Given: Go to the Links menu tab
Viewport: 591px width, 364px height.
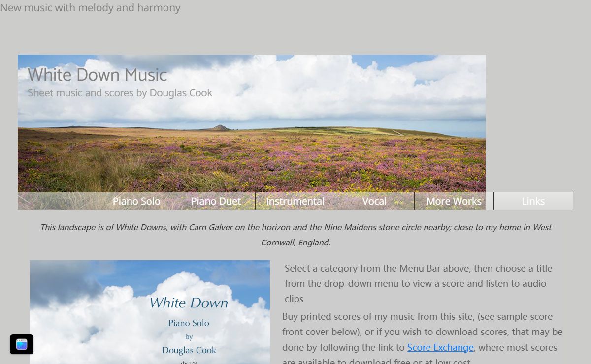Looking at the screenshot, I should pyautogui.click(x=533, y=201).
